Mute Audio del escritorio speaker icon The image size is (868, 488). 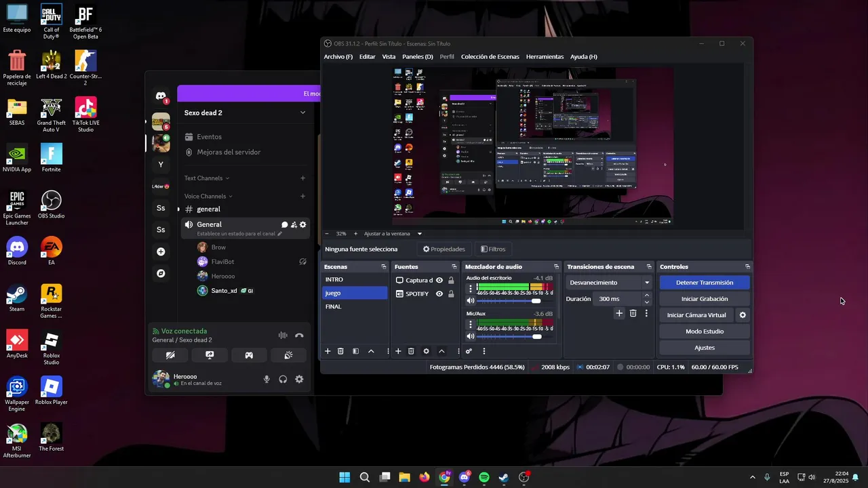click(471, 300)
